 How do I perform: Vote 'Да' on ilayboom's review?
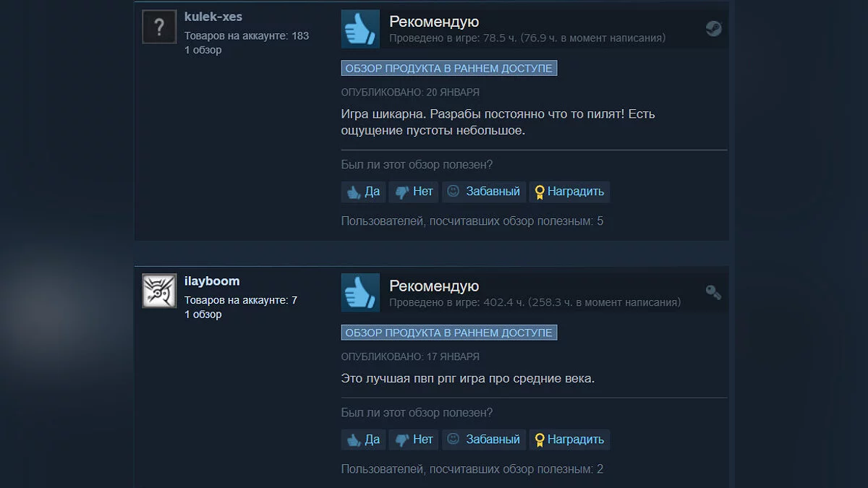tap(363, 440)
